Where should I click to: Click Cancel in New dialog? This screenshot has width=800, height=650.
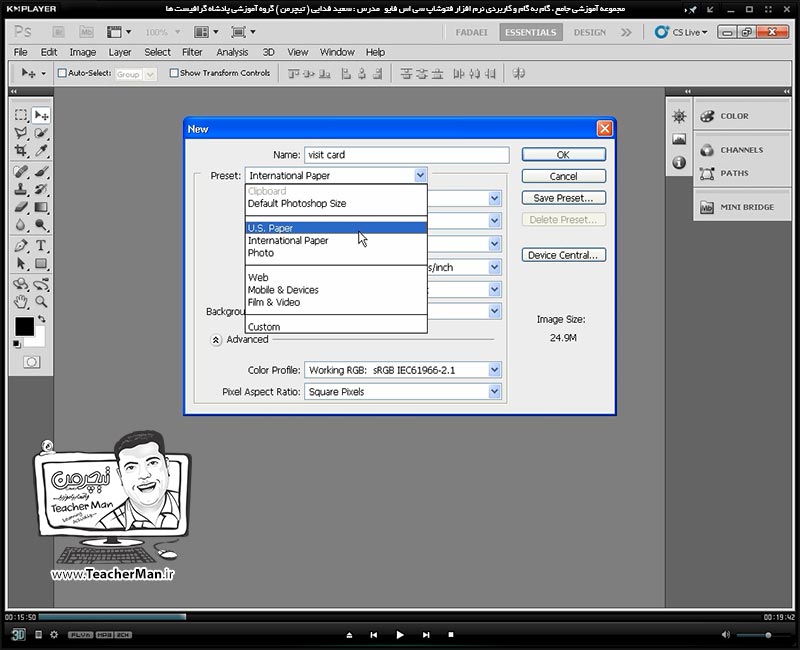tap(564, 177)
